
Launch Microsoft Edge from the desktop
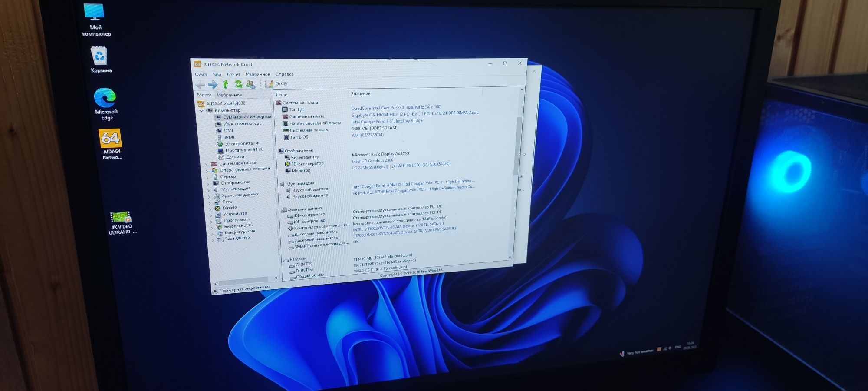point(106,104)
